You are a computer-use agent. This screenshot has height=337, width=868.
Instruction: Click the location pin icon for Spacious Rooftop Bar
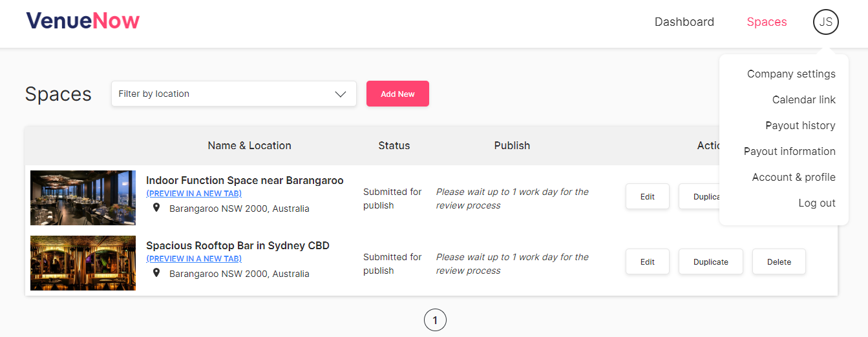(156, 273)
